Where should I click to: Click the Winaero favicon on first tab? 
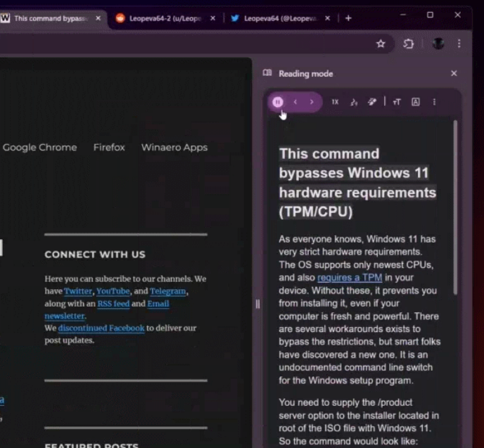pos(5,18)
